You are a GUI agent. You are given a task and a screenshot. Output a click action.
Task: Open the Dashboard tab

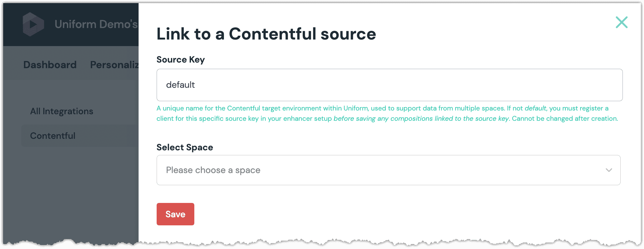click(x=50, y=65)
